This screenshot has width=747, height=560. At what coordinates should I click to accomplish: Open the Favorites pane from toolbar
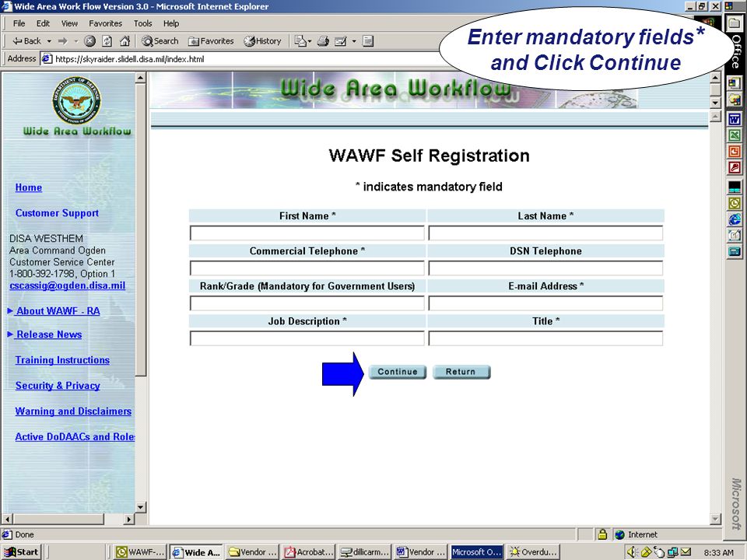tap(211, 41)
